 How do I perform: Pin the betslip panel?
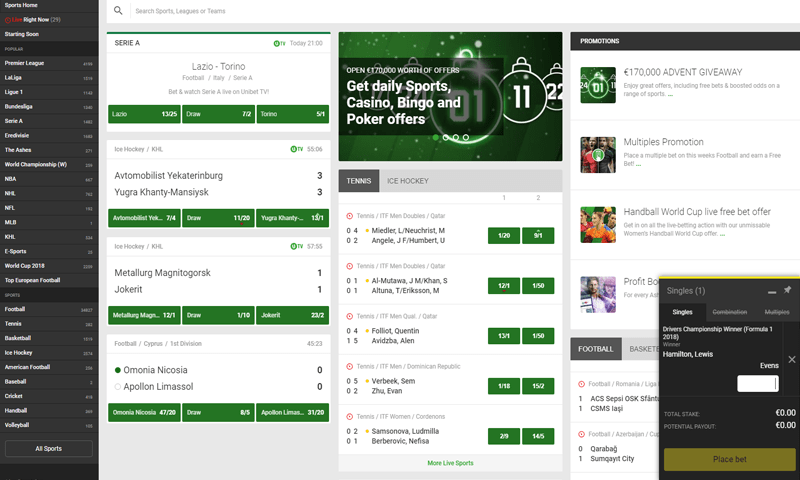(x=787, y=290)
